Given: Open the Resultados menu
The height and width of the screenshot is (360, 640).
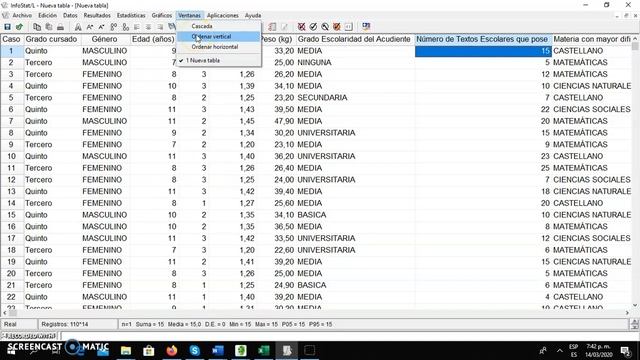Looking at the screenshot, I should (x=97, y=16).
